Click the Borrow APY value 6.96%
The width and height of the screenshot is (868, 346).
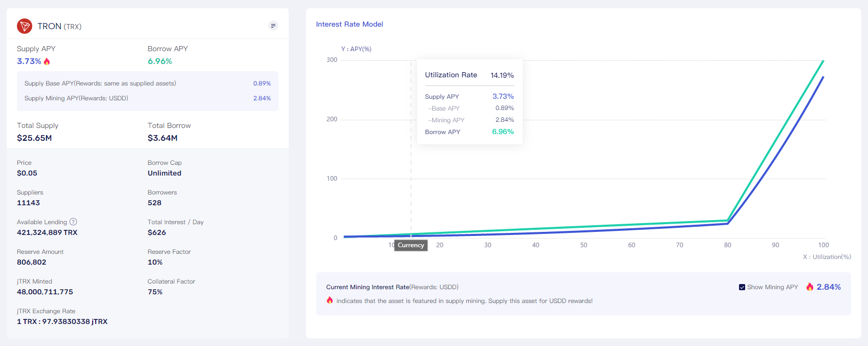pos(160,61)
